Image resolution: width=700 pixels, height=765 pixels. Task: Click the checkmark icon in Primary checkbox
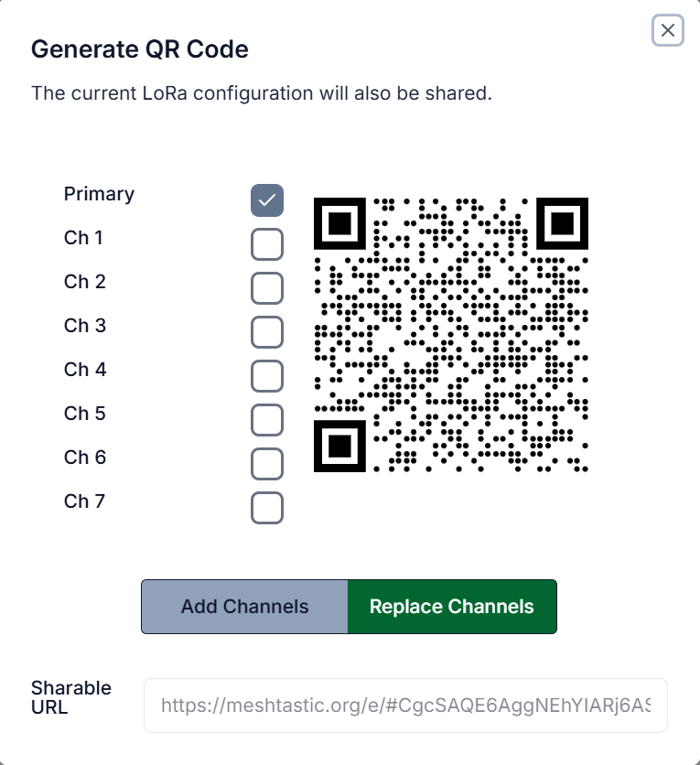[x=266, y=199]
